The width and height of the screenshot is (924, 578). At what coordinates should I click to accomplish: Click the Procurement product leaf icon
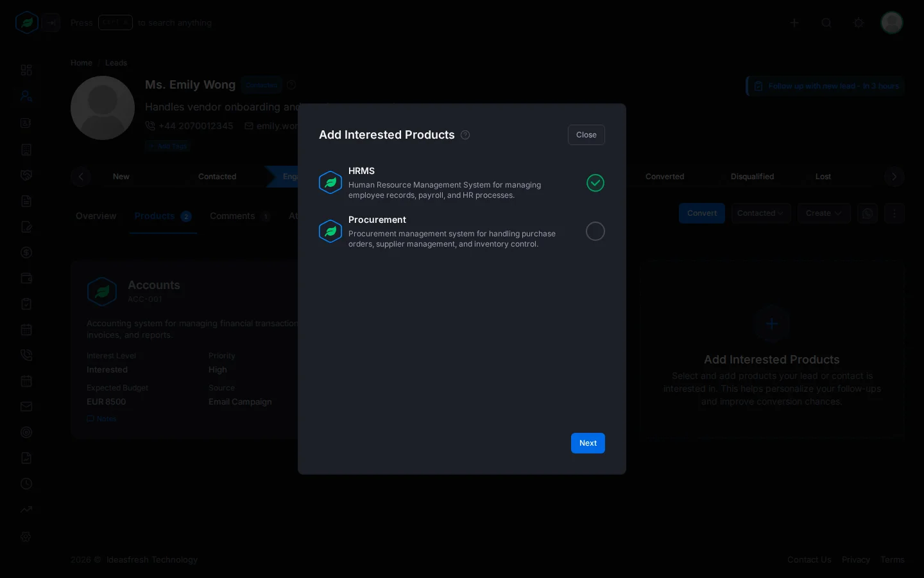pos(330,231)
